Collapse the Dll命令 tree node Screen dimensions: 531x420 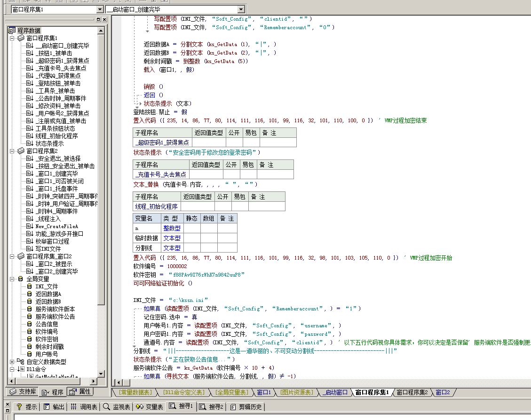12,369
